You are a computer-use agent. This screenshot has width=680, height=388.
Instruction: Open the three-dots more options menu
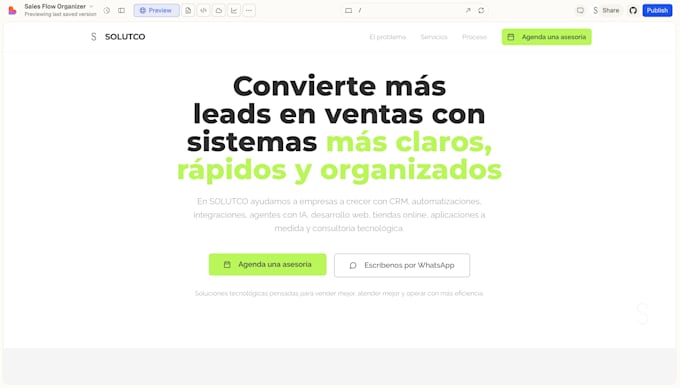coord(249,10)
